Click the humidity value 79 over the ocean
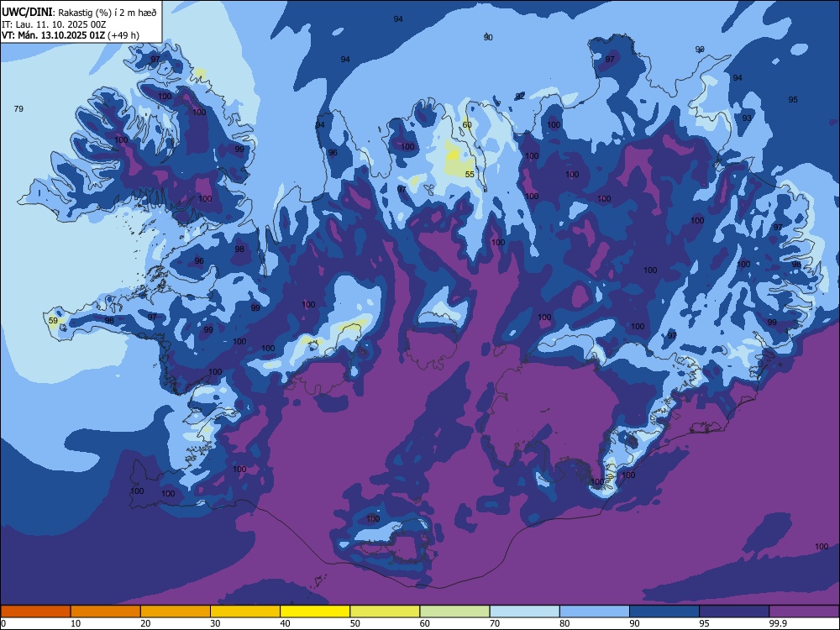 point(18,108)
